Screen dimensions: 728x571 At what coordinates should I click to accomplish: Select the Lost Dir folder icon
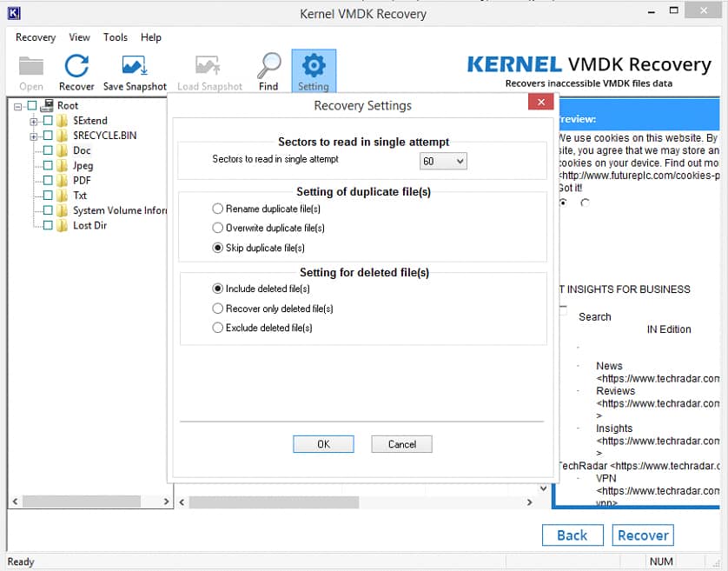click(x=63, y=225)
